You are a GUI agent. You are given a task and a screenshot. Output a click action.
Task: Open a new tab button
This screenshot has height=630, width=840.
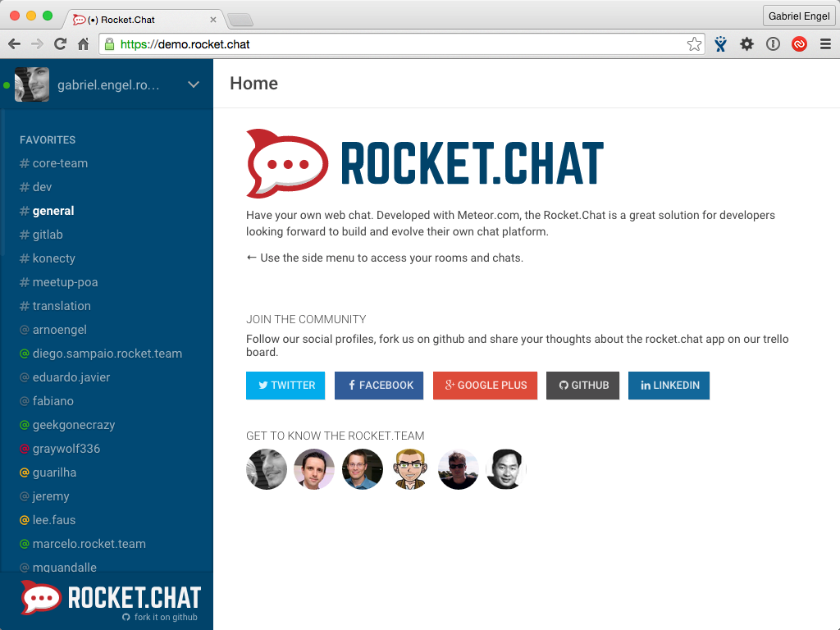coord(240,20)
